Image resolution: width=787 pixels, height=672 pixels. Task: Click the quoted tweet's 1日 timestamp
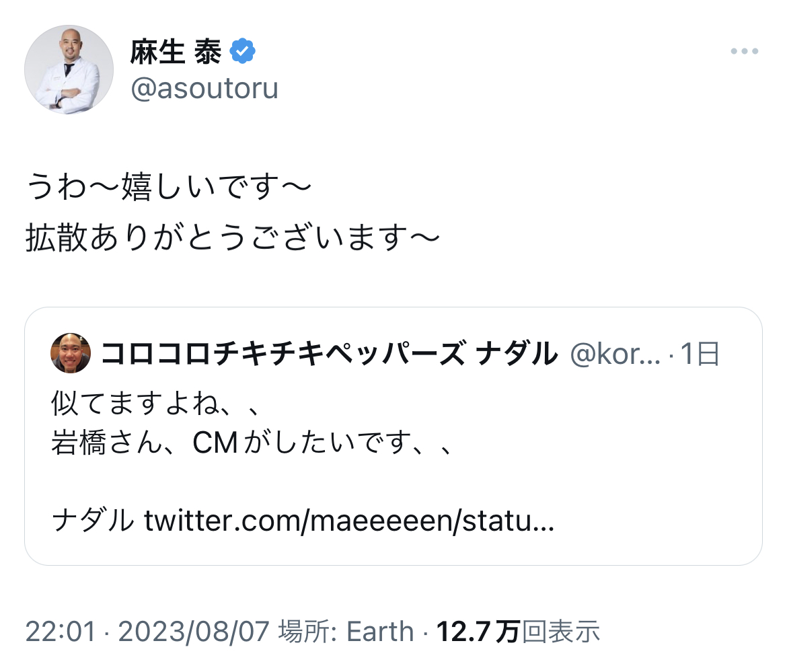(x=700, y=353)
